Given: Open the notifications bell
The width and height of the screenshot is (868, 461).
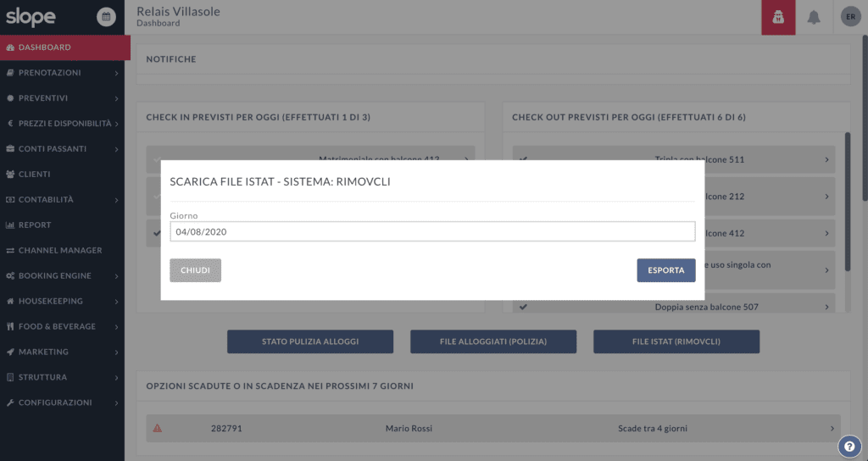Looking at the screenshot, I should (x=814, y=17).
